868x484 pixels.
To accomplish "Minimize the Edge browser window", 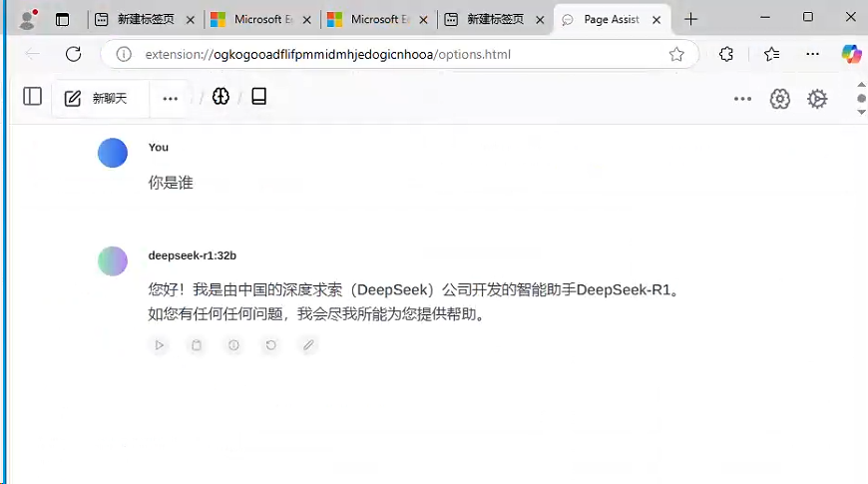I will tap(765, 18).
